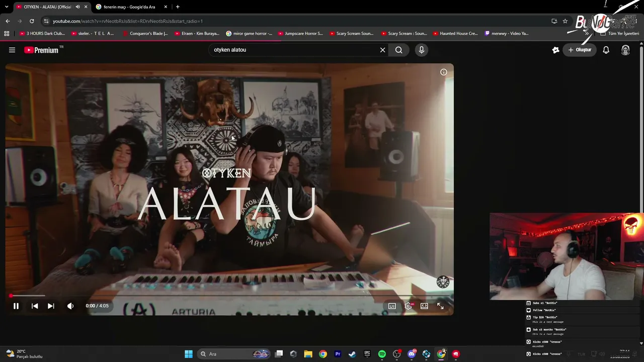The image size is (644, 362).
Task: Open Spotify from the taskbar
Action: [x=382, y=354]
